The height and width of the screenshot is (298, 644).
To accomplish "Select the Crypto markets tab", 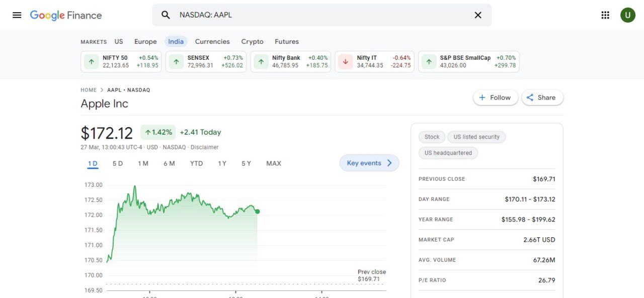I will coord(252,42).
